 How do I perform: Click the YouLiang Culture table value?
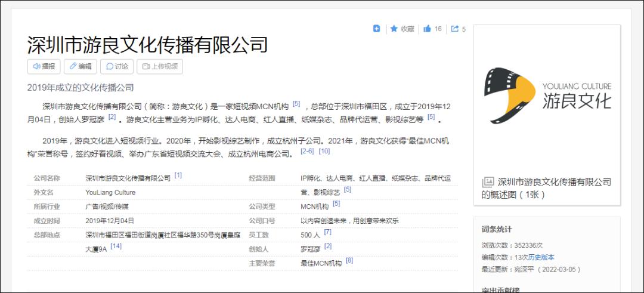click(110, 192)
